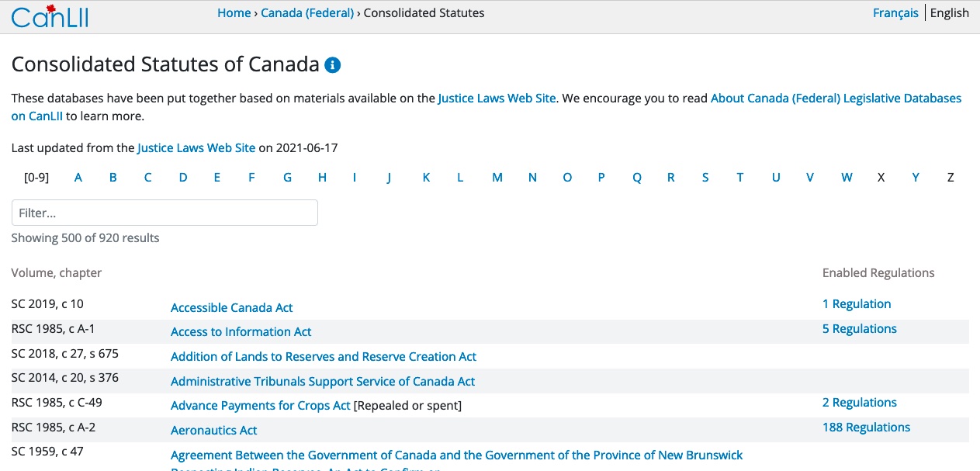Jump to statutes starting with E

pyautogui.click(x=217, y=178)
